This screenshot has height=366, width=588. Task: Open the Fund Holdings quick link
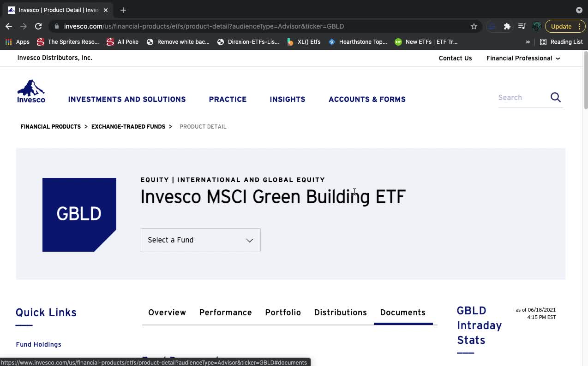pyautogui.click(x=38, y=344)
